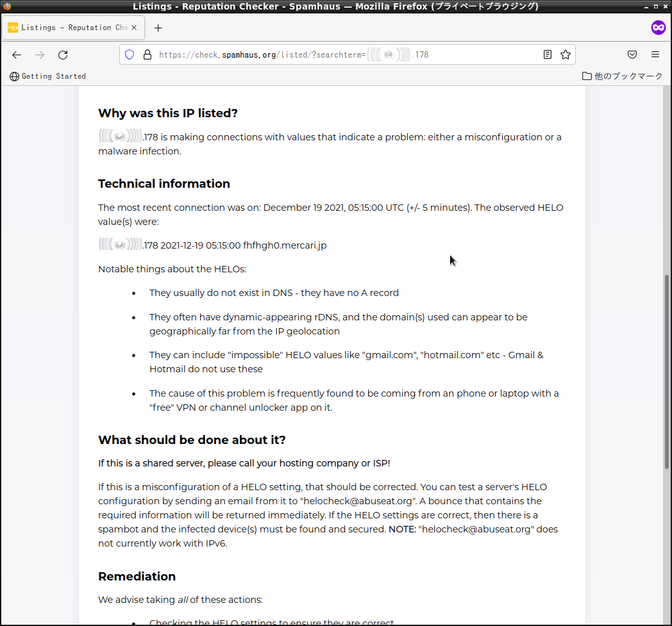Minimize the Firefox window
This screenshot has height=626, width=672.
coord(646,6)
